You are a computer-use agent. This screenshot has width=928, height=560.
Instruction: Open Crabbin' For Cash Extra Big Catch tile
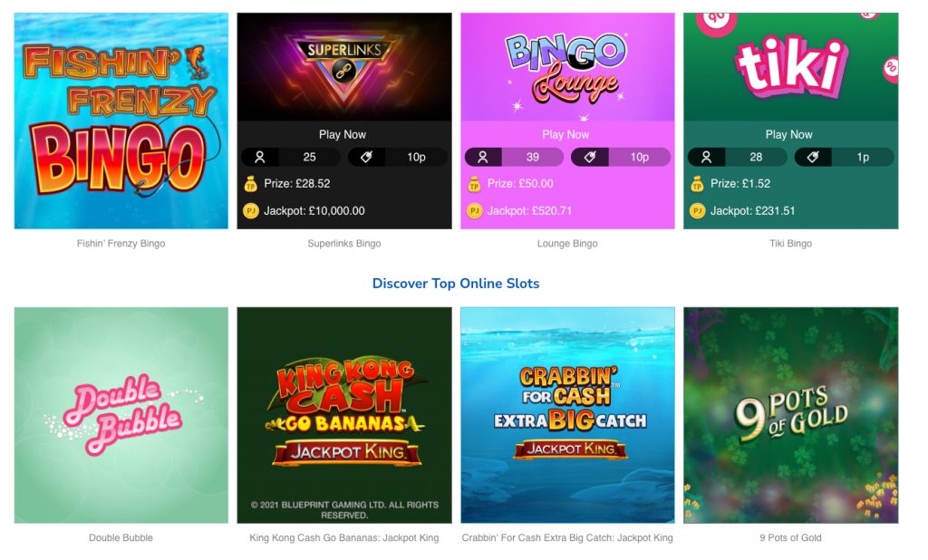pos(567,415)
